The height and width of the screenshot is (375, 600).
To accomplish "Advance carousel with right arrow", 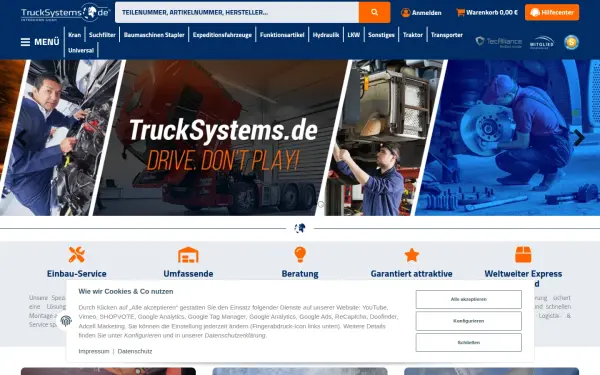I will (579, 138).
